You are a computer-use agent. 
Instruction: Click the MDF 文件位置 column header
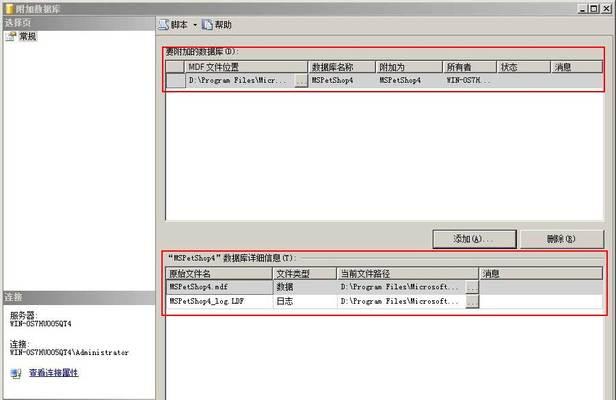(246, 67)
